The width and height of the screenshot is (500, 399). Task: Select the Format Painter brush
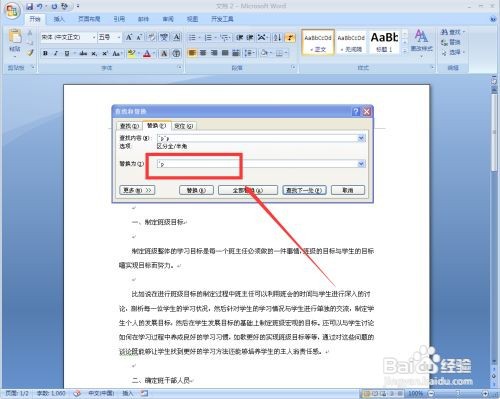click(x=30, y=53)
